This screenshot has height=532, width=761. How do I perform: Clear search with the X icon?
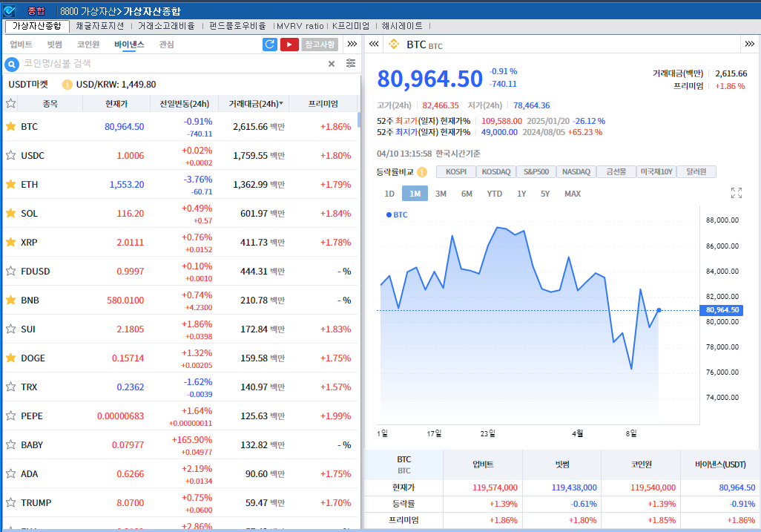(x=332, y=64)
